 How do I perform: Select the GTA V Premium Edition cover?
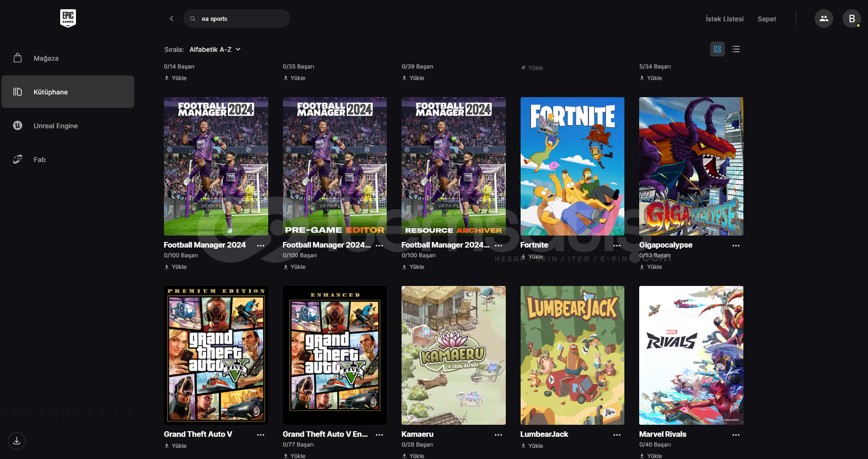216,355
